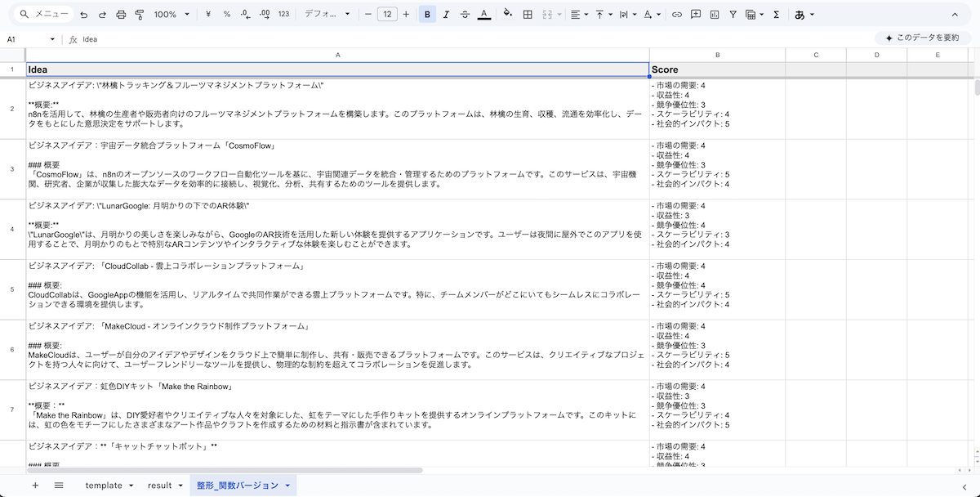The image size is (980, 497).
Task: Toggle bold formatting button
Action: pyautogui.click(x=428, y=14)
